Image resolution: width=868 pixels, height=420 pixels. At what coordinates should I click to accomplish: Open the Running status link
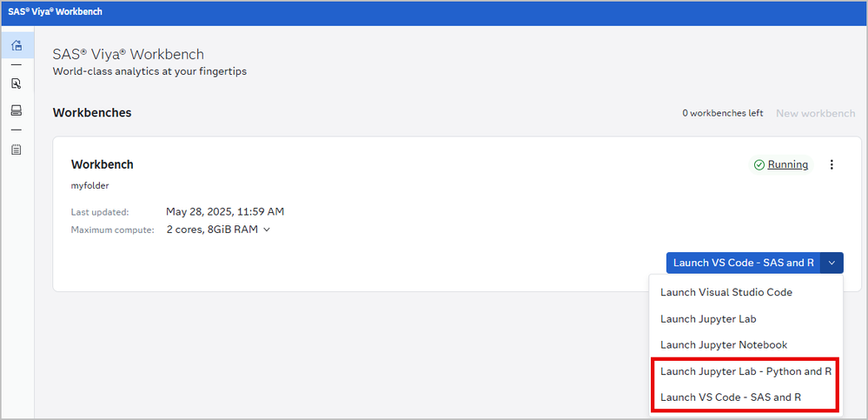pos(787,164)
